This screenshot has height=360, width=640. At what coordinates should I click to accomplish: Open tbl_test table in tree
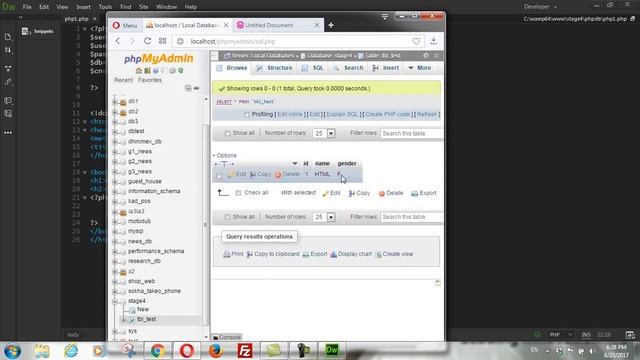coord(146,319)
